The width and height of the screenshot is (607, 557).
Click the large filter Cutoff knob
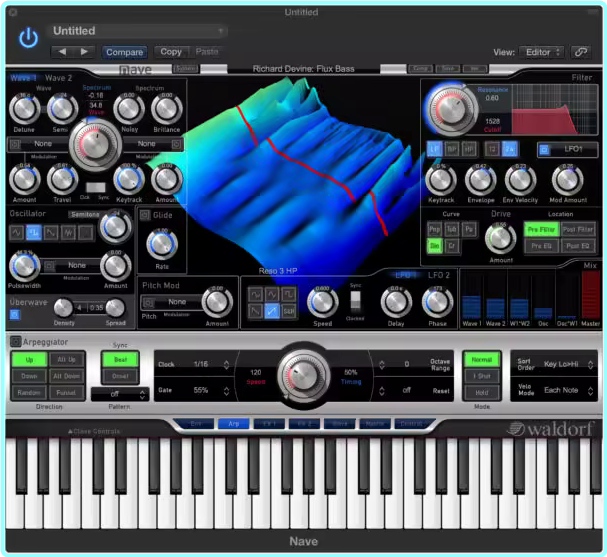pos(451,110)
